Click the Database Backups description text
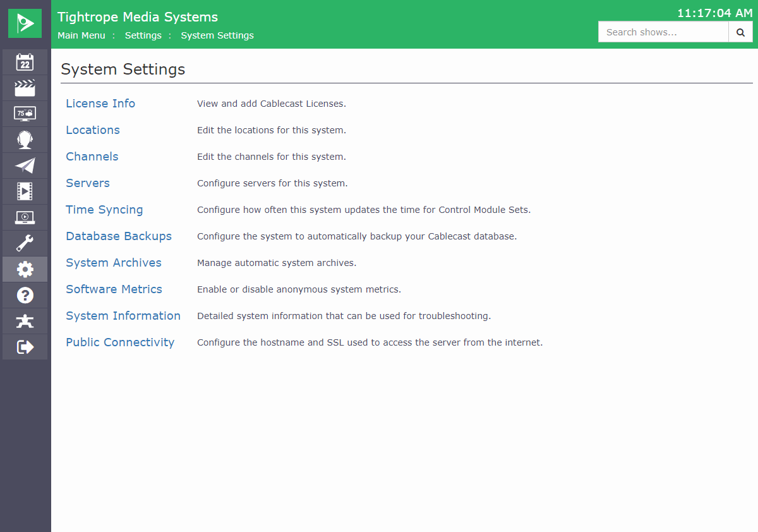This screenshot has width=758, height=532. 357,236
